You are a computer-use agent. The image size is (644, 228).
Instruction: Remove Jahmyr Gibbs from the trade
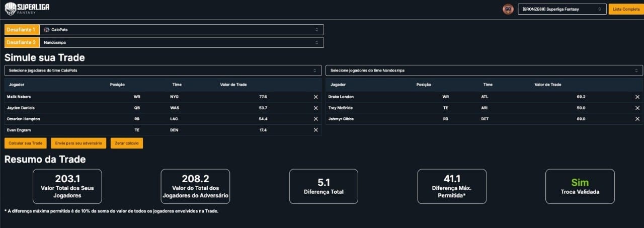(x=637, y=119)
